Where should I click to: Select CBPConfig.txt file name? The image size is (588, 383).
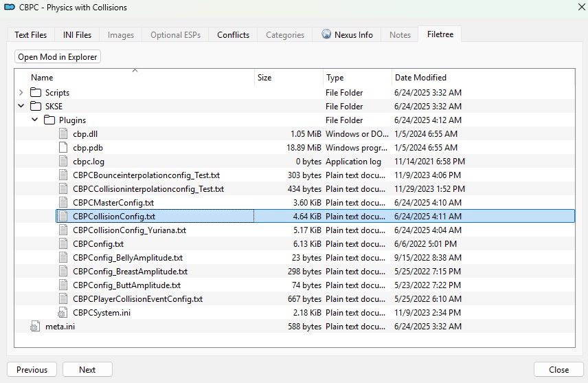pos(98,244)
